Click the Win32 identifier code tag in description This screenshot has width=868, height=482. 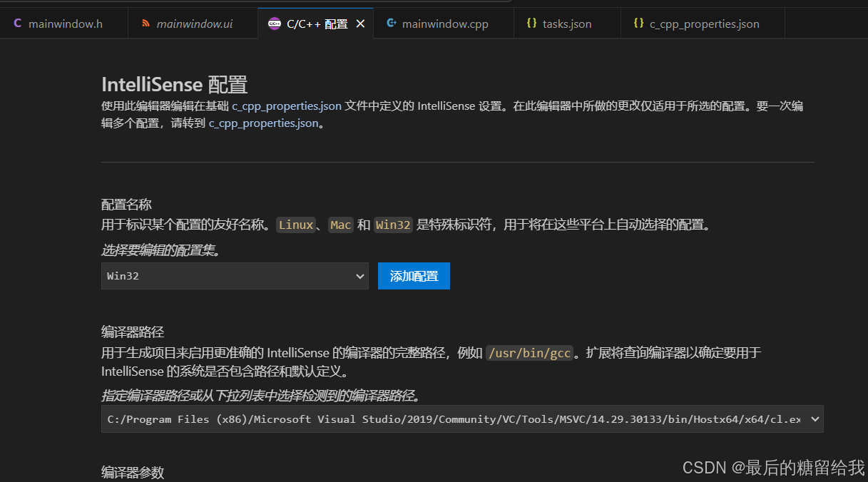[393, 225]
